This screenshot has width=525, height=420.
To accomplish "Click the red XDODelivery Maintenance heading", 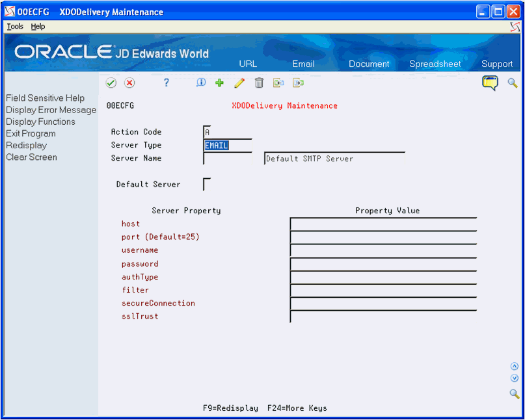I will pyautogui.click(x=284, y=106).
